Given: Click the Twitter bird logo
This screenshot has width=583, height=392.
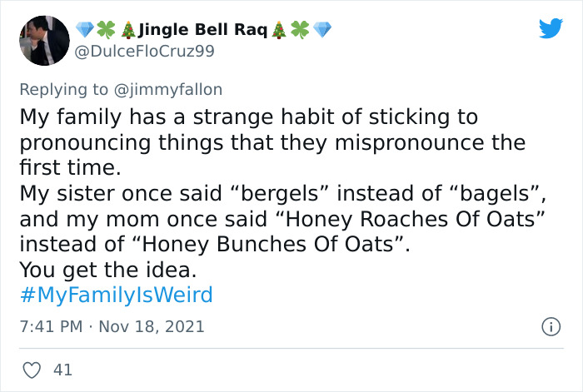Looking at the screenshot, I should (551, 29).
